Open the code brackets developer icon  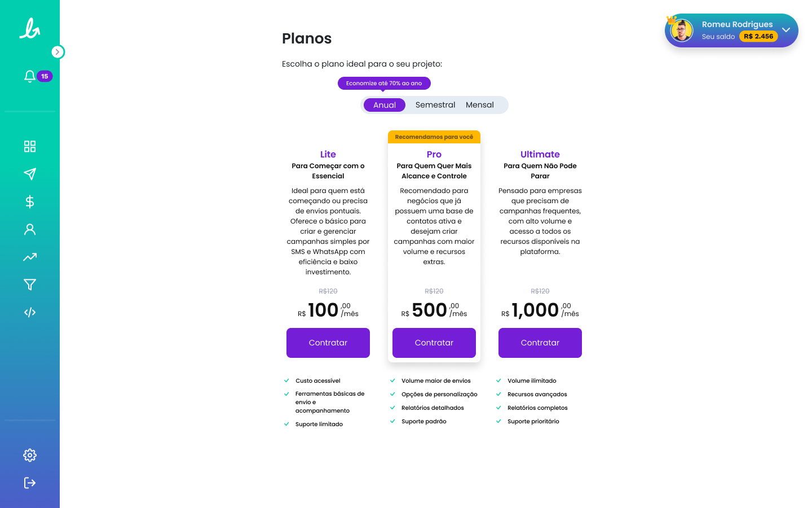(30, 312)
